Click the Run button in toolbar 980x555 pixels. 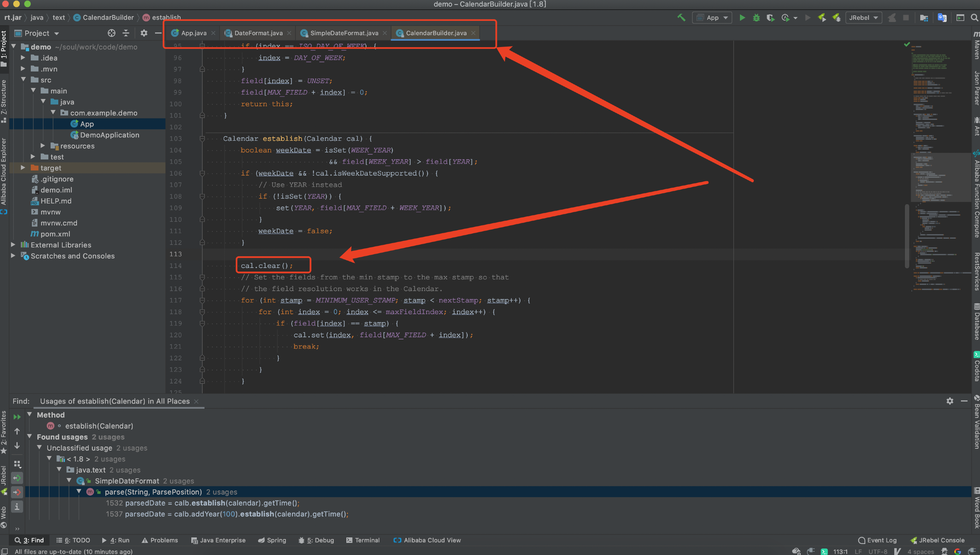tap(742, 18)
